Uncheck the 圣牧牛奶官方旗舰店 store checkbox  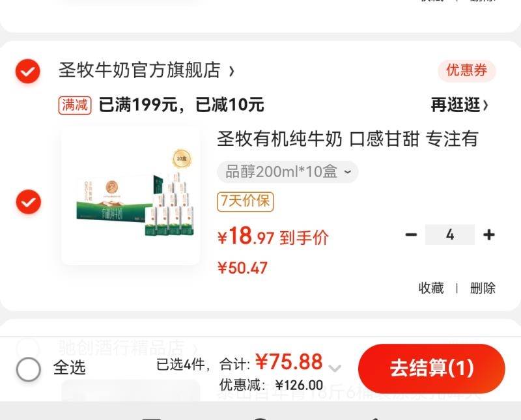[28, 71]
